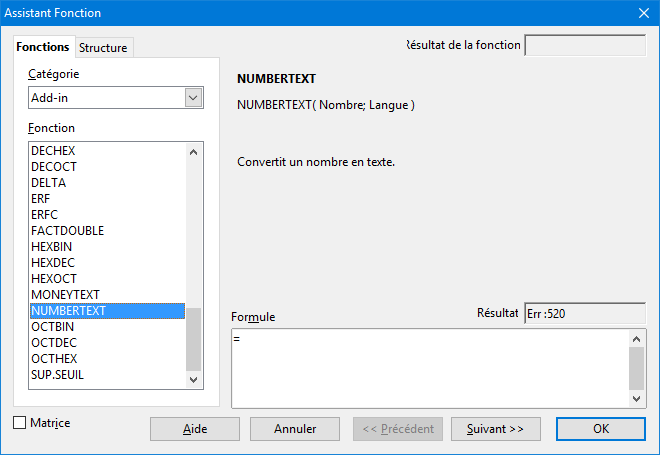Go to next step with Suivant
This screenshot has width=660, height=455.
495,429
